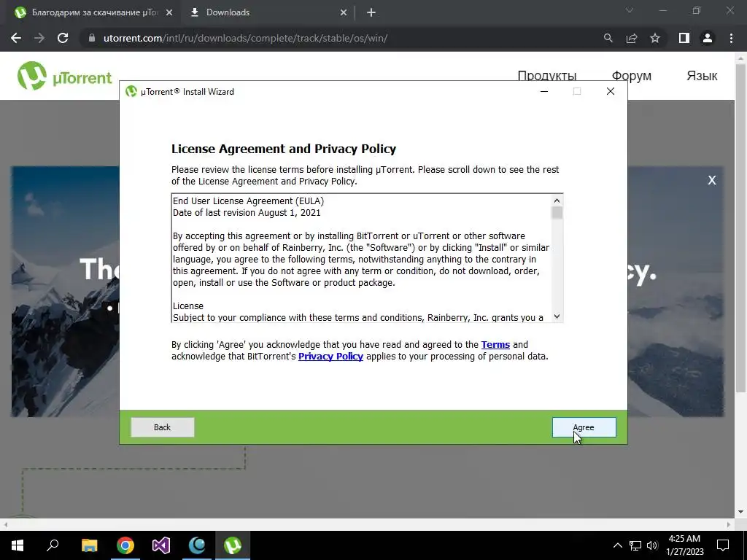This screenshot has height=560, width=747.
Task: Open the Форум link in site navigation
Action: [x=631, y=76]
